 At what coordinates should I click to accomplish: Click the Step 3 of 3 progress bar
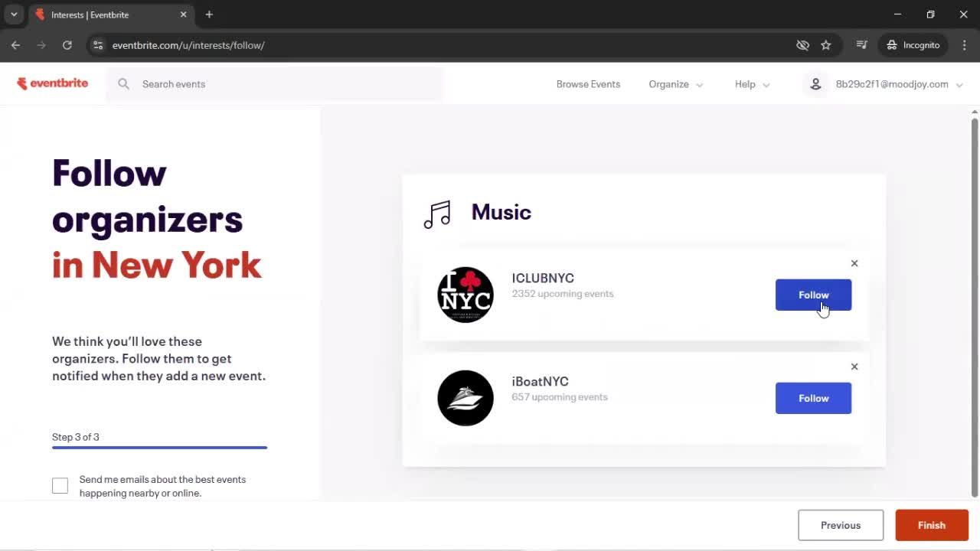coord(159,447)
